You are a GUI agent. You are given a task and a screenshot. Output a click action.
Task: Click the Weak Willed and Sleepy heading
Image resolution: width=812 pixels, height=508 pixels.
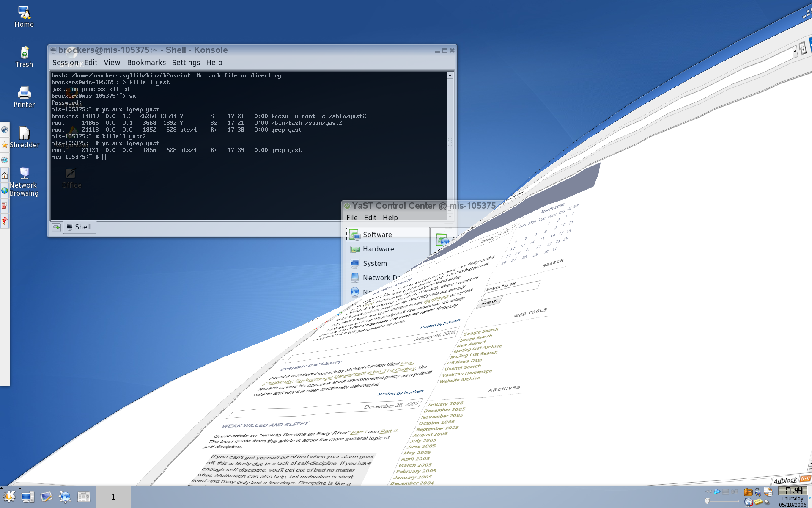click(266, 425)
